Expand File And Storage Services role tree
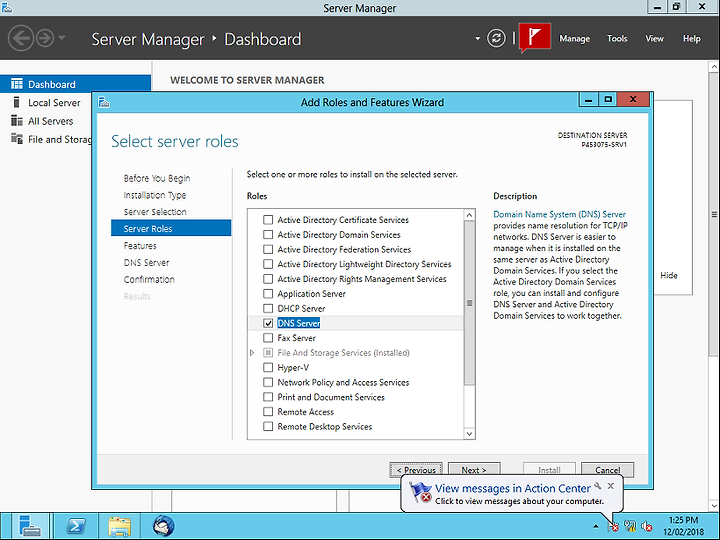The height and width of the screenshot is (540, 720). click(x=252, y=353)
